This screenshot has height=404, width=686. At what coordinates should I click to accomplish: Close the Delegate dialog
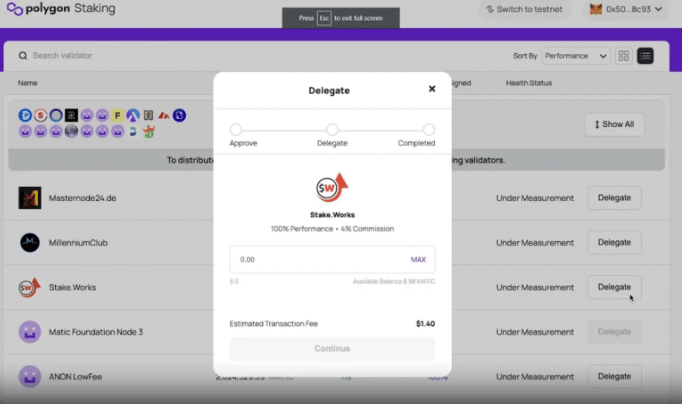tap(432, 89)
